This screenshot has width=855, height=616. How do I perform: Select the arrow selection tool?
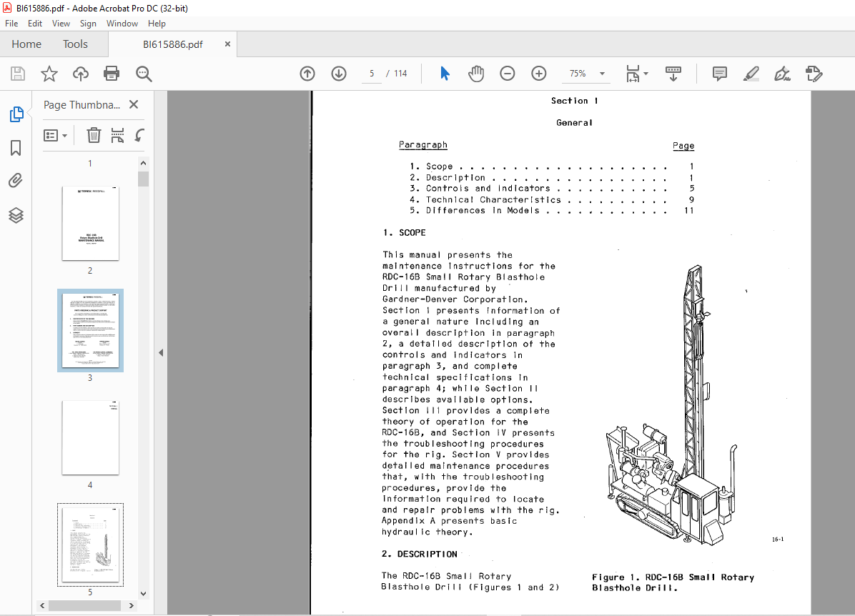coord(445,74)
